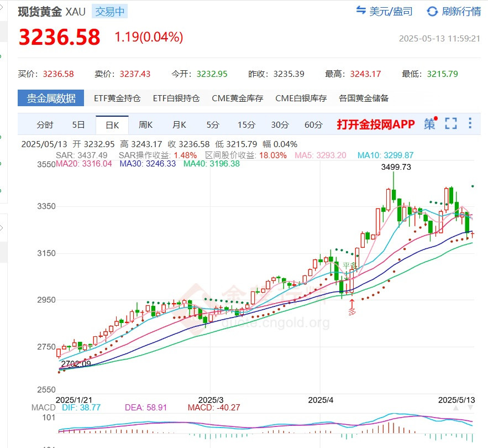This screenshot has height=448, width=488.
Task: Click the down triangle above MACD panel
Action: 470,408
